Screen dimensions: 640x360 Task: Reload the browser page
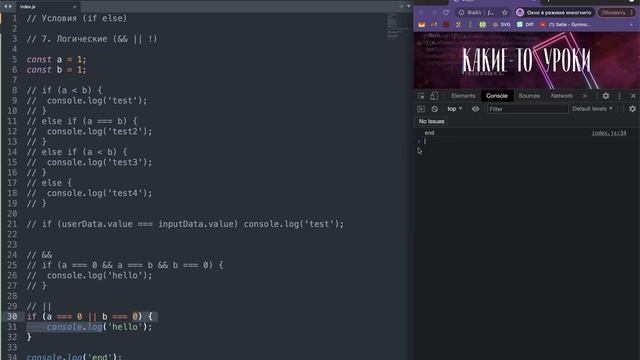click(x=446, y=13)
